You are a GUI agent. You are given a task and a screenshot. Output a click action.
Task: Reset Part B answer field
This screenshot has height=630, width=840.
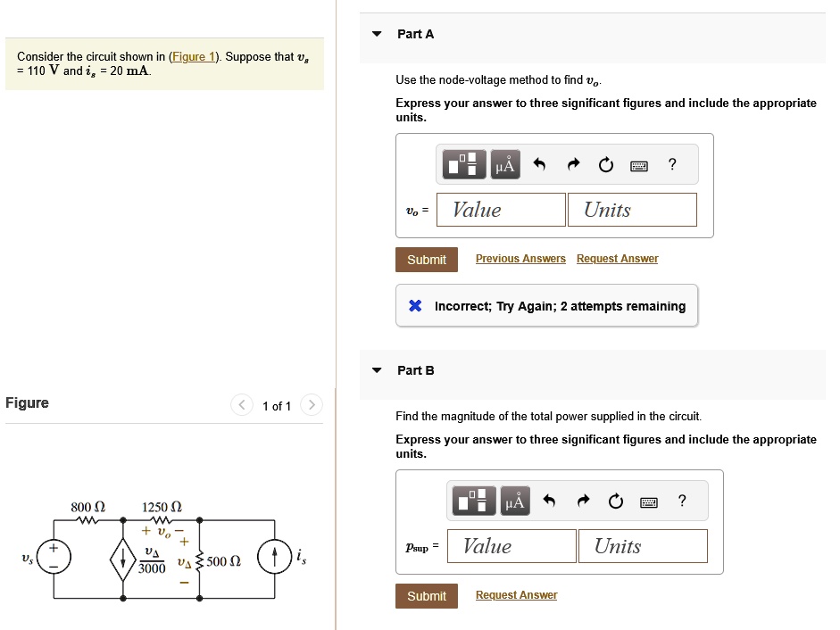coord(616,502)
